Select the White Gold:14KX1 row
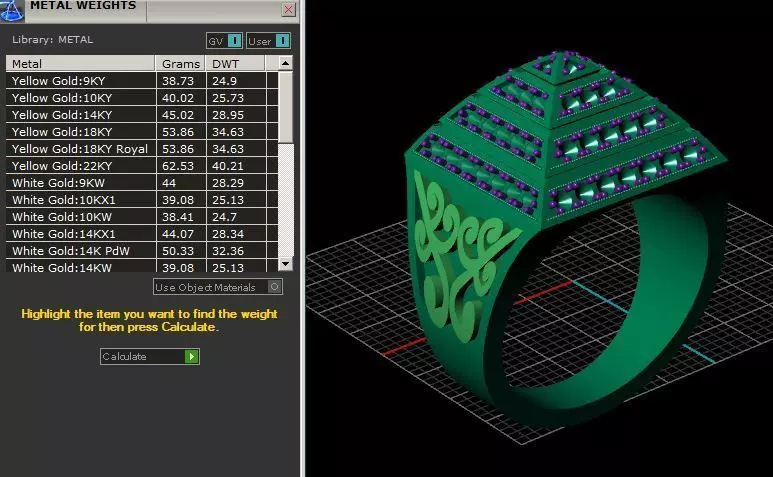Screen dimensions: 773x477 tap(142, 234)
